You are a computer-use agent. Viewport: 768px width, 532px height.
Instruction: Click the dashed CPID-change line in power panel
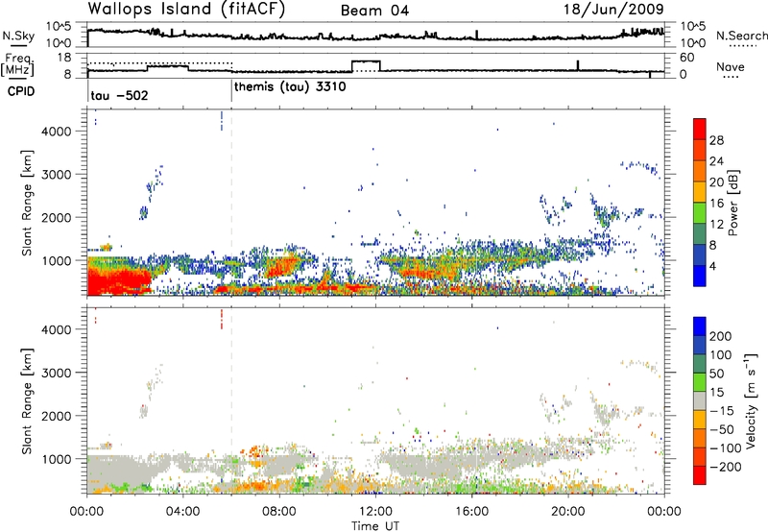click(231, 203)
